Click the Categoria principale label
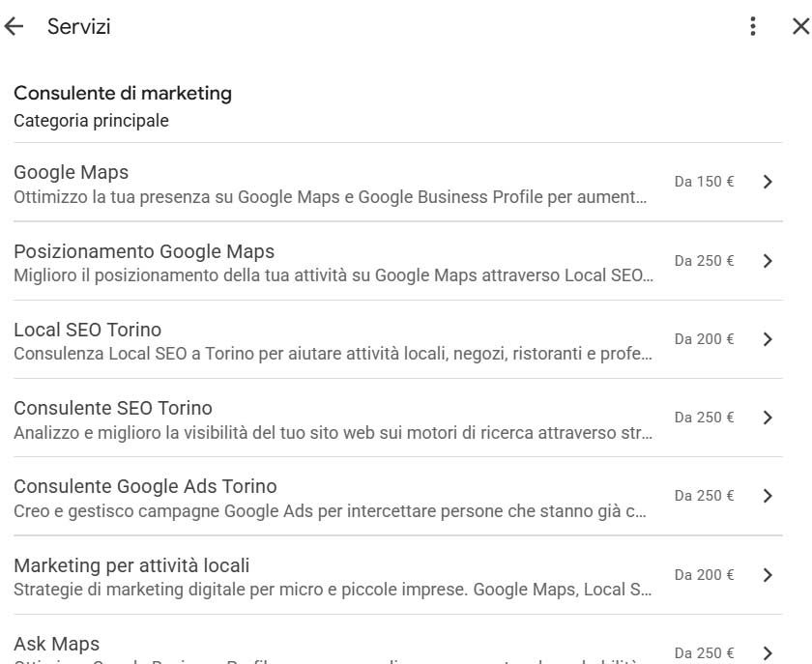The width and height of the screenshot is (812, 664). 91,121
